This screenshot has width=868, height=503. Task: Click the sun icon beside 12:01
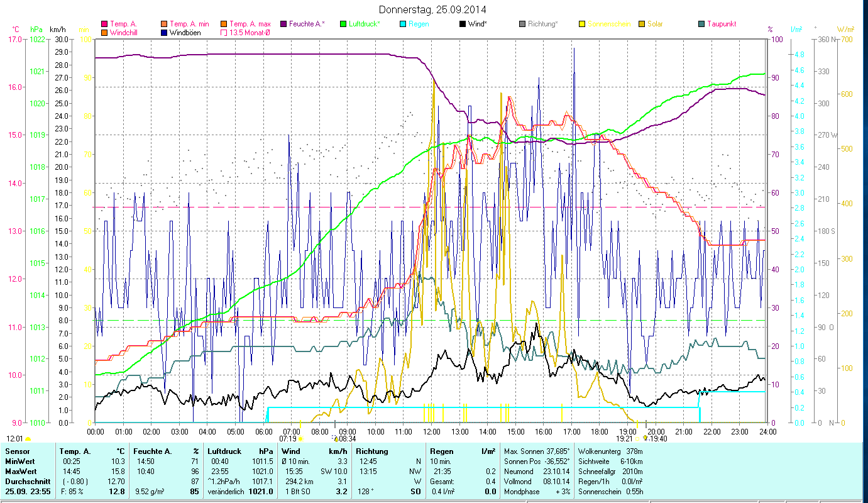pos(28,438)
